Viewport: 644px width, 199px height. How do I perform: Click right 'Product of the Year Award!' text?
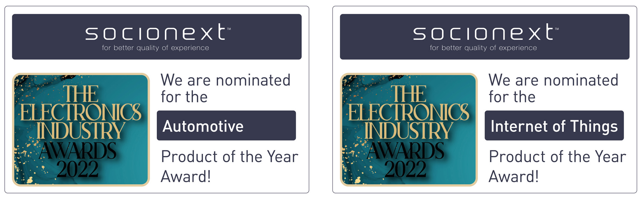point(557,166)
